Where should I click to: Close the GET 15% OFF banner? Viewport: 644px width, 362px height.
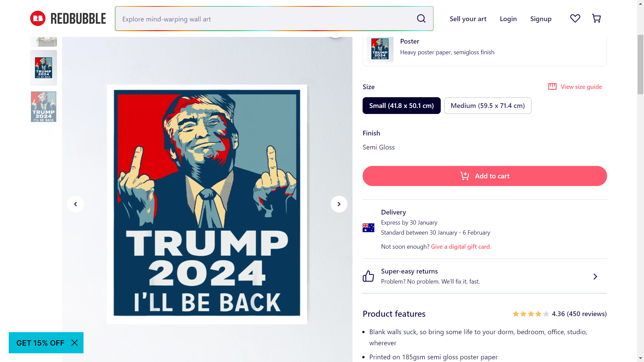(x=74, y=343)
